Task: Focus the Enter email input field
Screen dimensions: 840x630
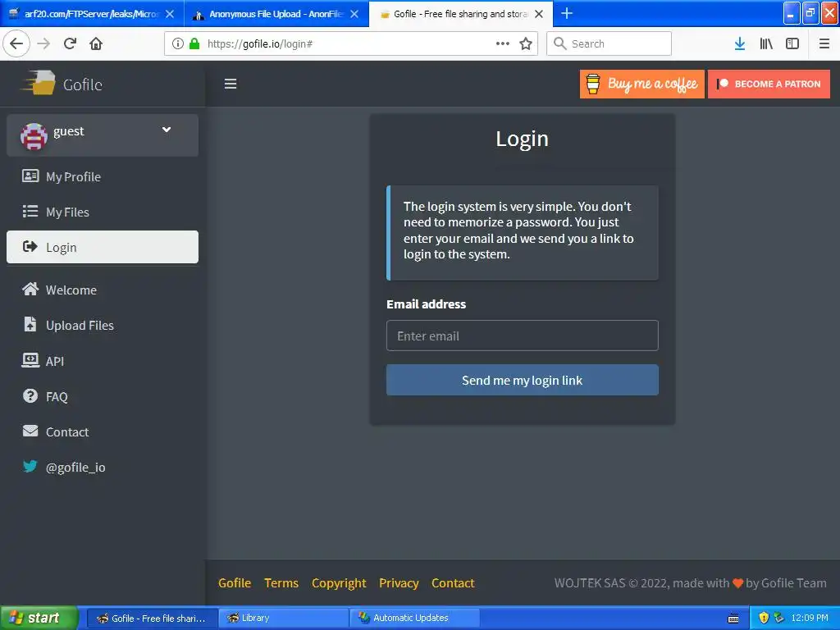Action: point(523,336)
